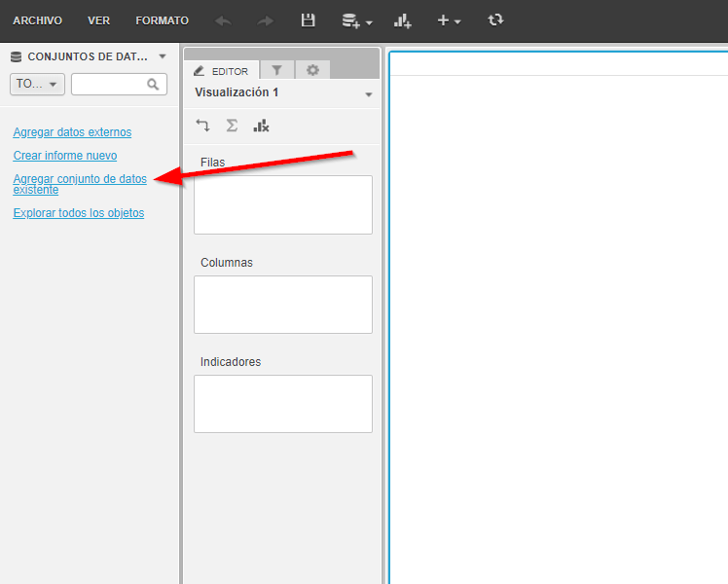Click the Filas drop zone box

point(283,204)
